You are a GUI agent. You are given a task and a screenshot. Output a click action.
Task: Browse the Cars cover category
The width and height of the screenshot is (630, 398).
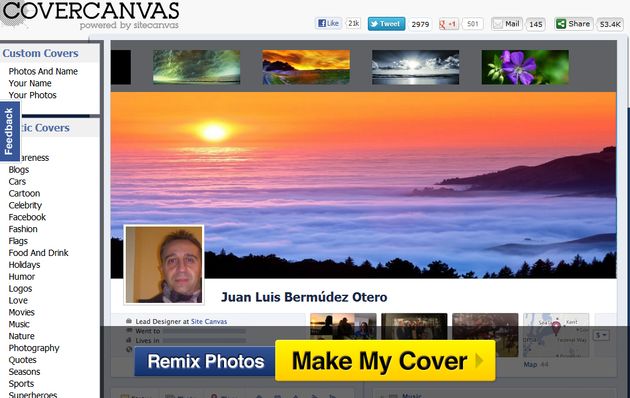[17, 182]
